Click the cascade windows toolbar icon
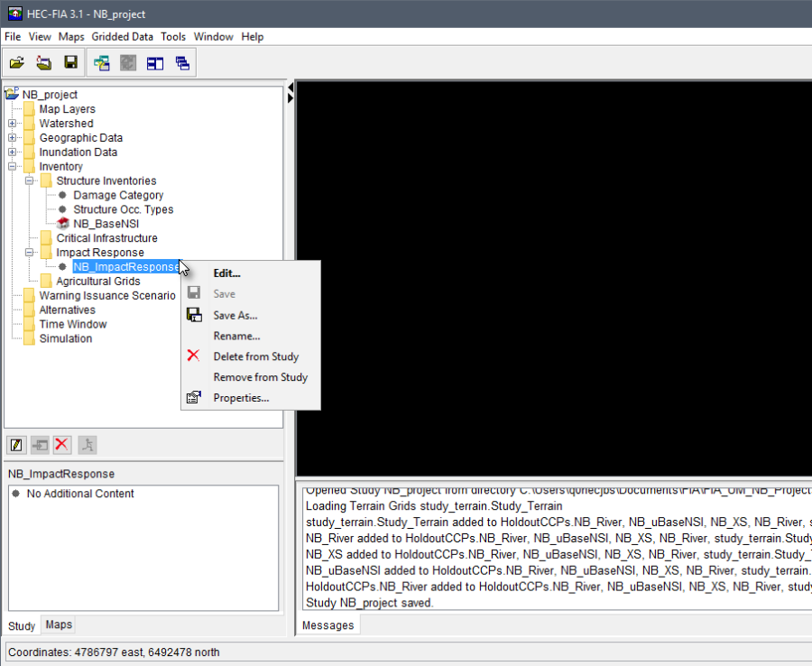The width and height of the screenshot is (812, 666). (182, 62)
